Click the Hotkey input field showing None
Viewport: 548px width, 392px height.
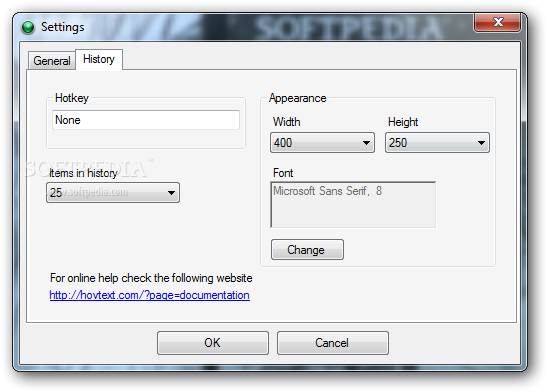pos(146,120)
